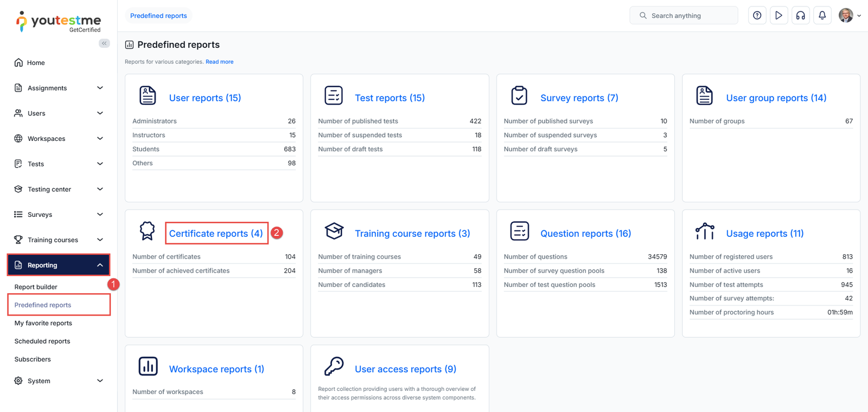Click the Usage reports chart icon
This screenshot has height=412, width=868.
click(704, 231)
